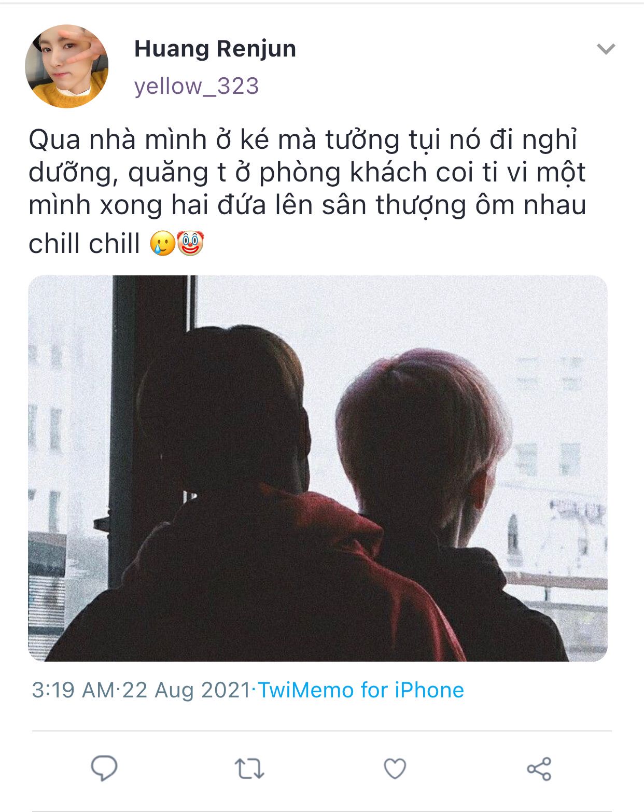Open the profile avatar picture
644x812 pixels.
pyautogui.click(x=67, y=66)
